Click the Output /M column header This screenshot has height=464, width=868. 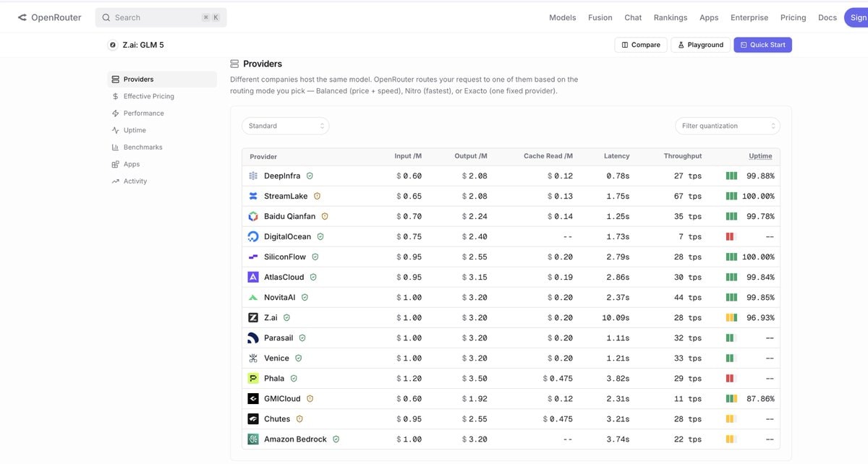pos(471,156)
